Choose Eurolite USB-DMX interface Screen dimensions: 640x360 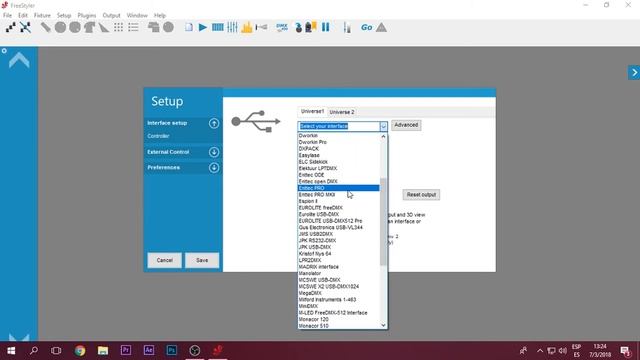coord(339,214)
